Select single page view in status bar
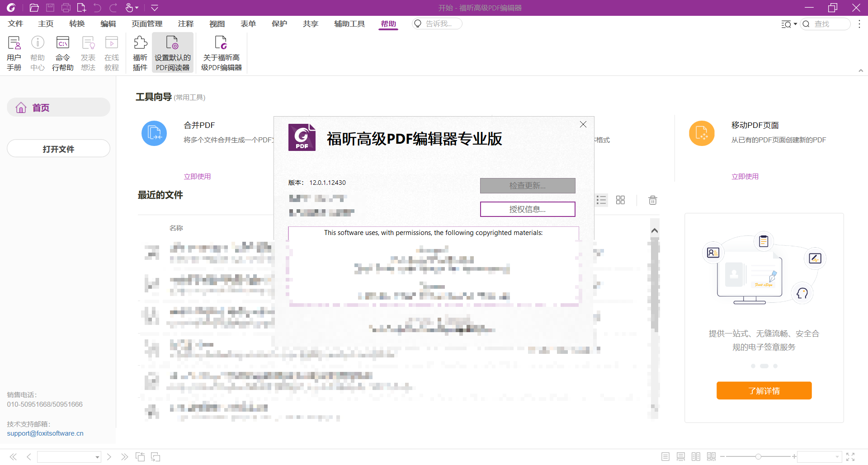 [x=665, y=457]
